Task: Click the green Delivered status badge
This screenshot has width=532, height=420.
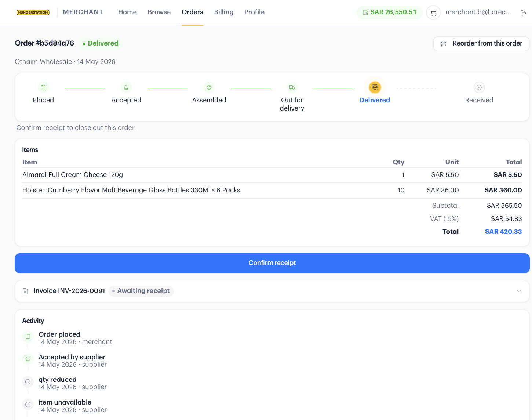Action: (101, 43)
